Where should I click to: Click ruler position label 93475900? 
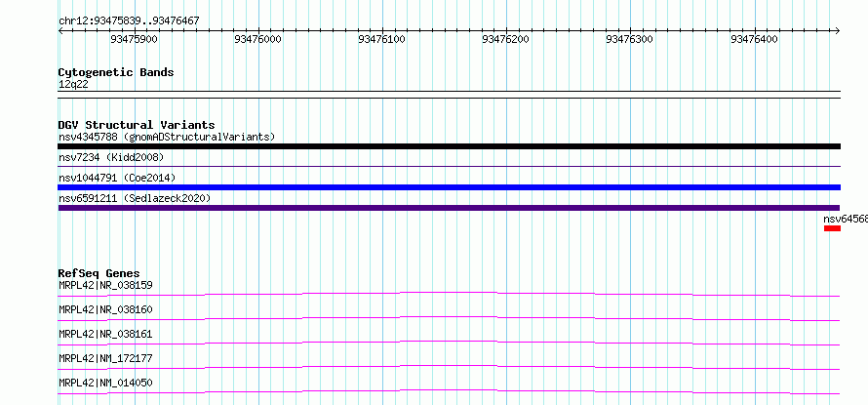pos(134,39)
